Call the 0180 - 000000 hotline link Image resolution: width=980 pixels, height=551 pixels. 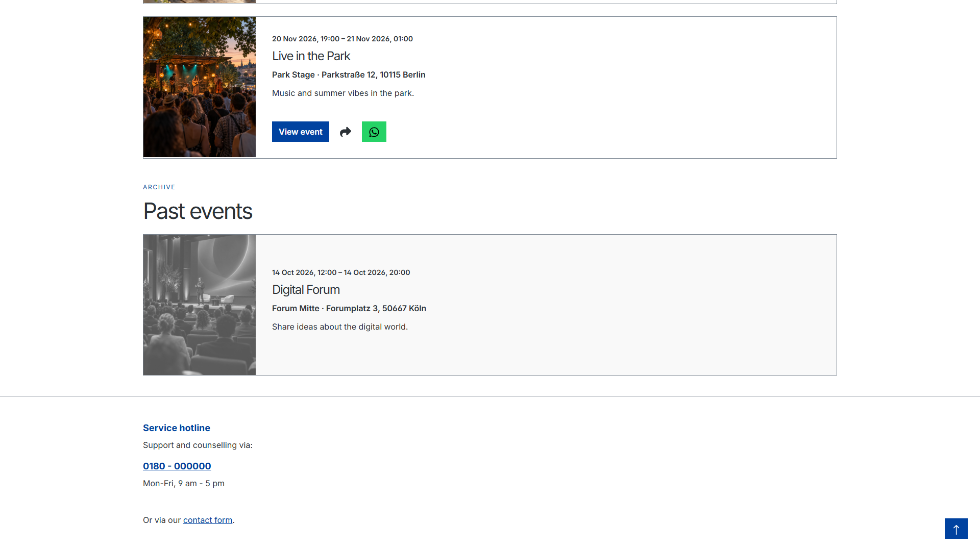click(177, 466)
